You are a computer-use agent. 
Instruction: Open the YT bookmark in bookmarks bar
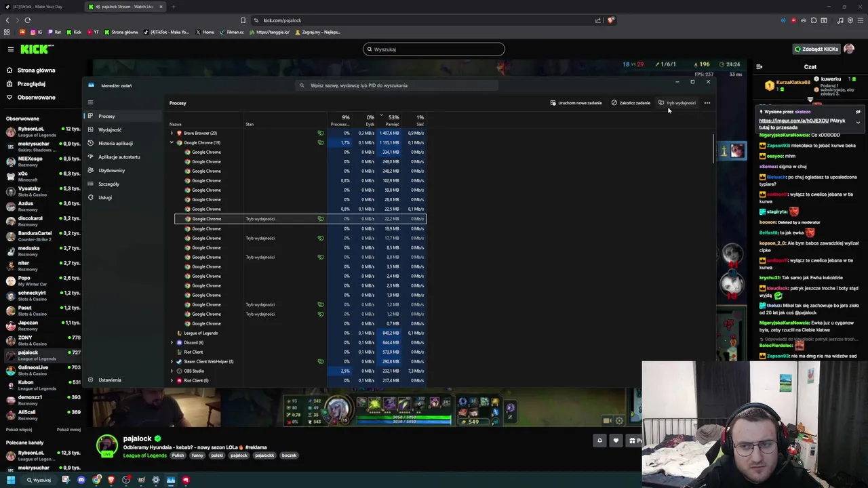[x=92, y=32]
